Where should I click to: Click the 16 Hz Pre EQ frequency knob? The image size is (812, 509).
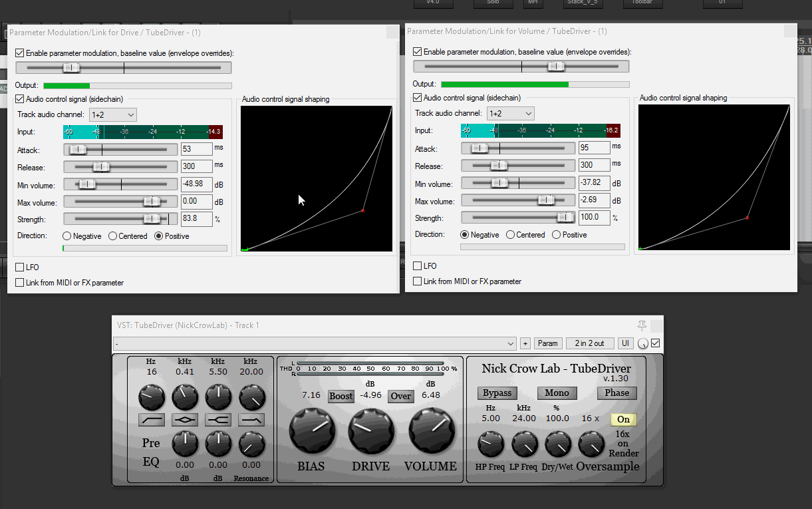[x=152, y=398]
